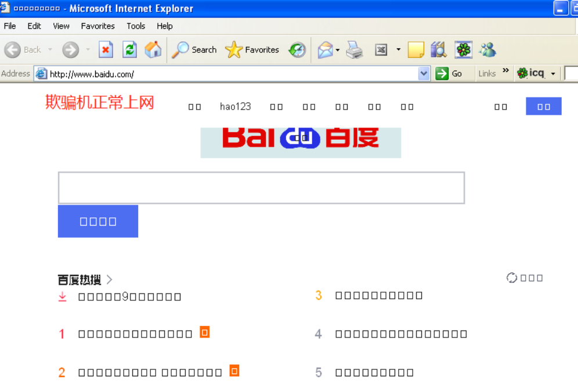Open the Search magnifier toolbar button
The width and height of the screenshot is (578, 392).
pyautogui.click(x=194, y=50)
